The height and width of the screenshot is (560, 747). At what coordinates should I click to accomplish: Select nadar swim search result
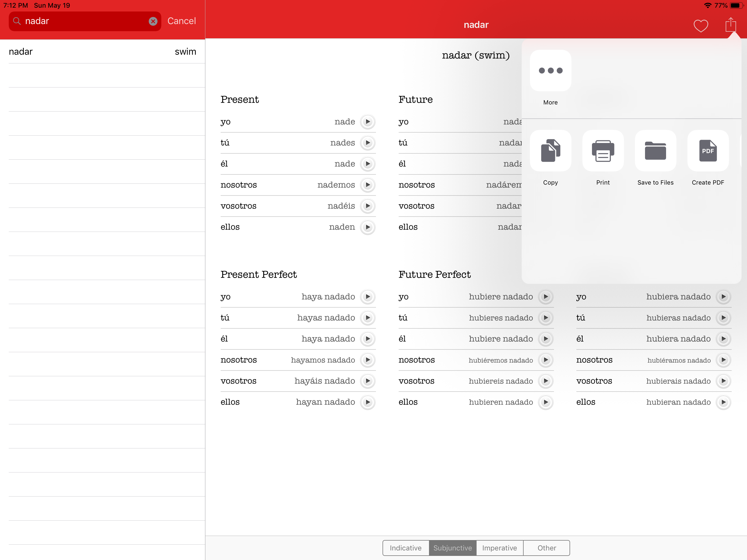pyautogui.click(x=102, y=52)
